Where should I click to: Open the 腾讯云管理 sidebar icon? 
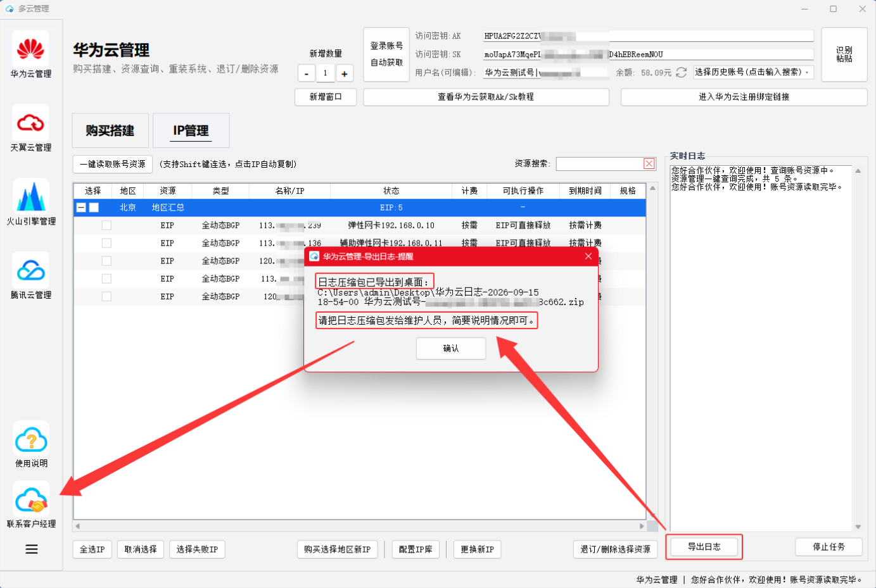click(x=30, y=276)
